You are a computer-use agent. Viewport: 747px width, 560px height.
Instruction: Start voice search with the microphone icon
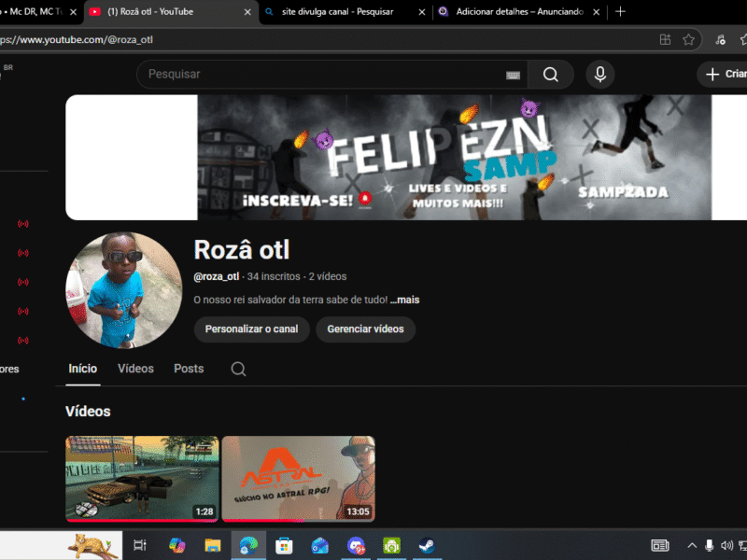pyautogui.click(x=599, y=75)
